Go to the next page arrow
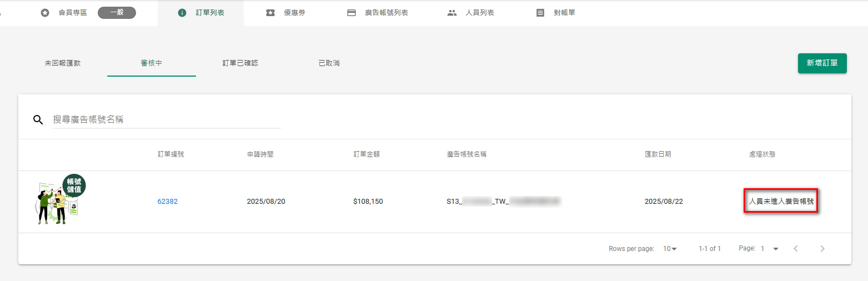The width and height of the screenshot is (868, 281). click(x=822, y=249)
